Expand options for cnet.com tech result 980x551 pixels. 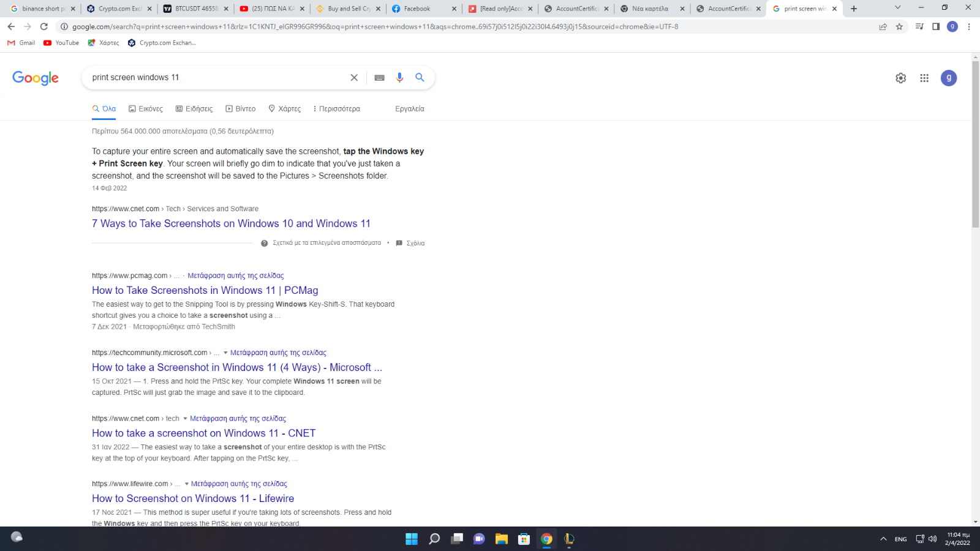point(185,419)
